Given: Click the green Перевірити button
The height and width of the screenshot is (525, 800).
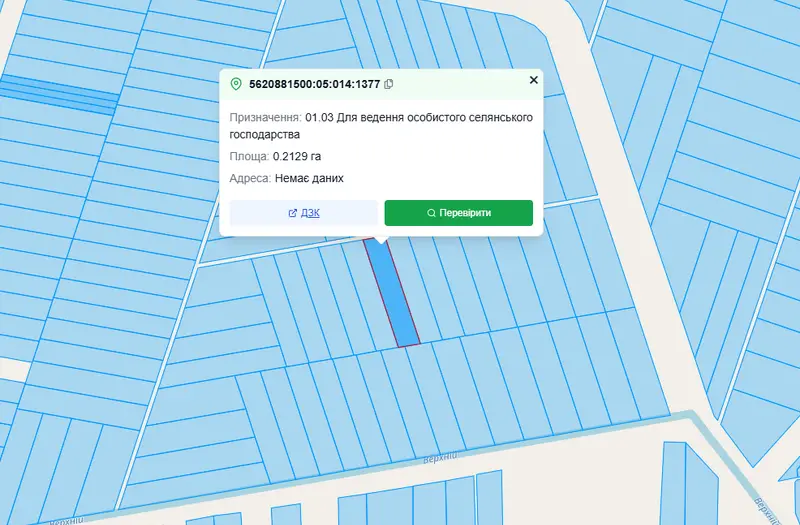Looking at the screenshot, I should [459, 213].
